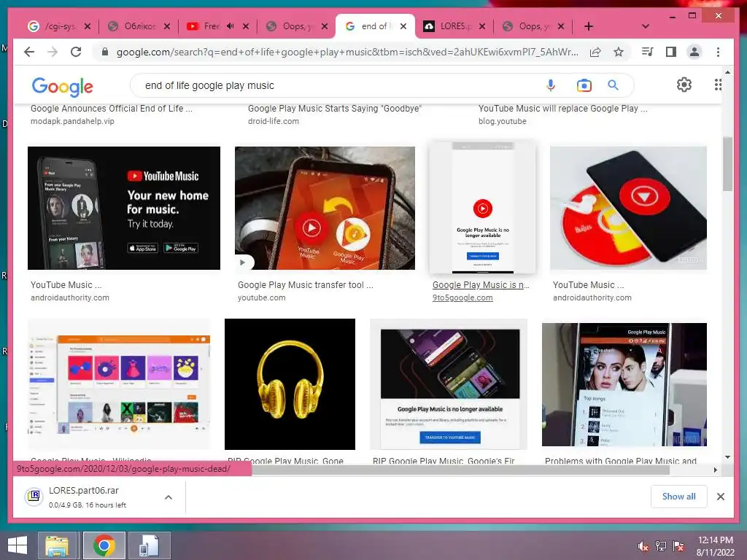747x560 pixels.
Task: Open media controls toolbar icon
Action: 648,52
